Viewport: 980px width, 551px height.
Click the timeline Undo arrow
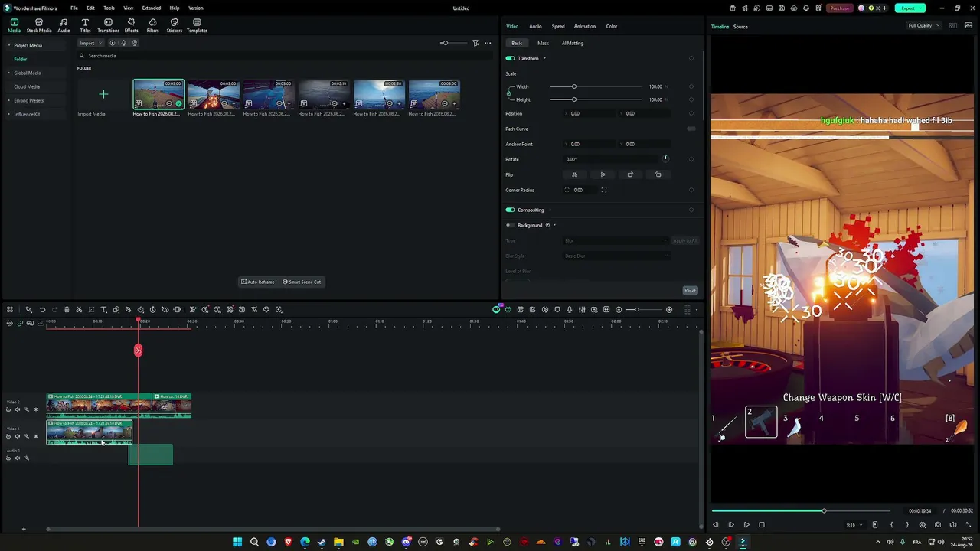[42, 309]
